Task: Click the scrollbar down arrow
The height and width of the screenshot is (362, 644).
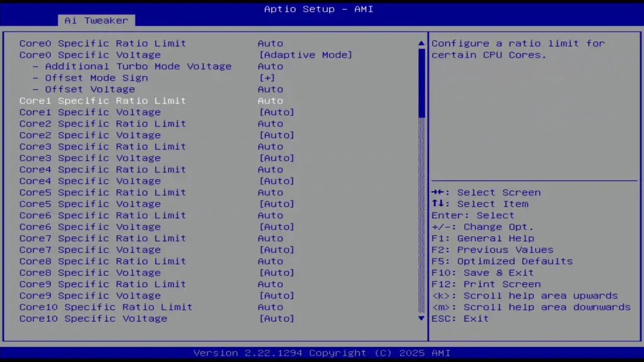Action: point(421,319)
